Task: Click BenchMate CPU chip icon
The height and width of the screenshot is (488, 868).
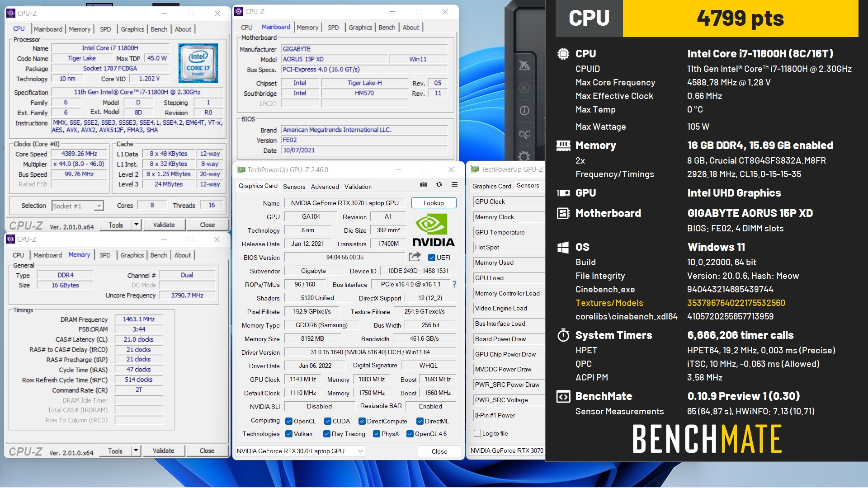Action: point(563,54)
